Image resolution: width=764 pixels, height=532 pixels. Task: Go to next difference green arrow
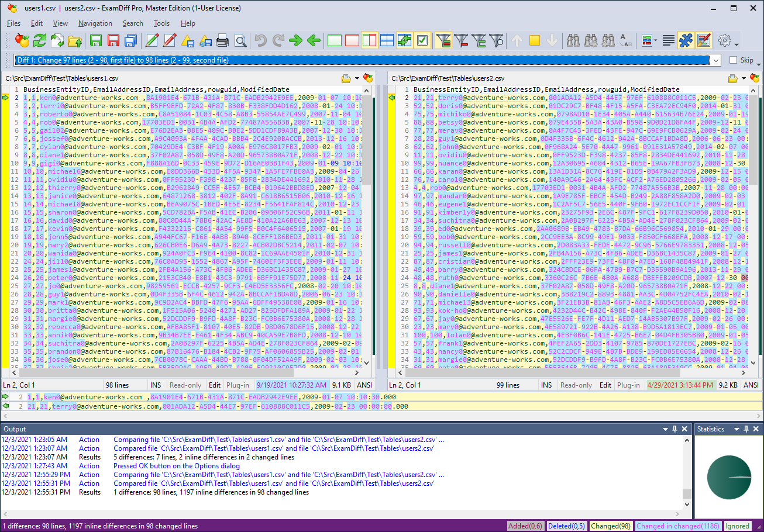click(296, 40)
